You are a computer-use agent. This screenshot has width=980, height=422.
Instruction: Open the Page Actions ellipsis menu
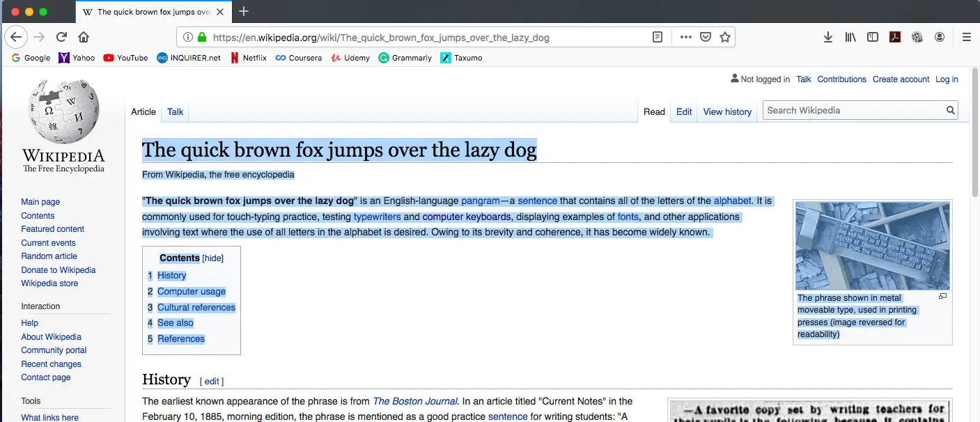[x=685, y=38]
